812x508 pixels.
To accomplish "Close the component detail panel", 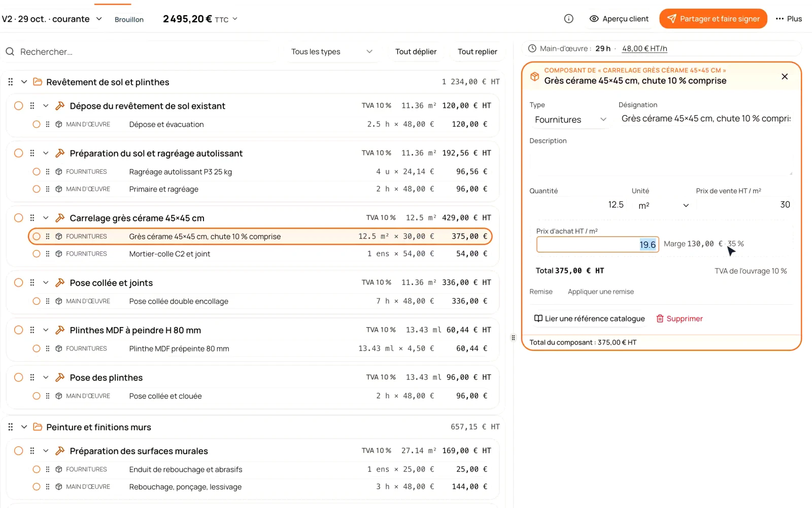I will [785, 76].
